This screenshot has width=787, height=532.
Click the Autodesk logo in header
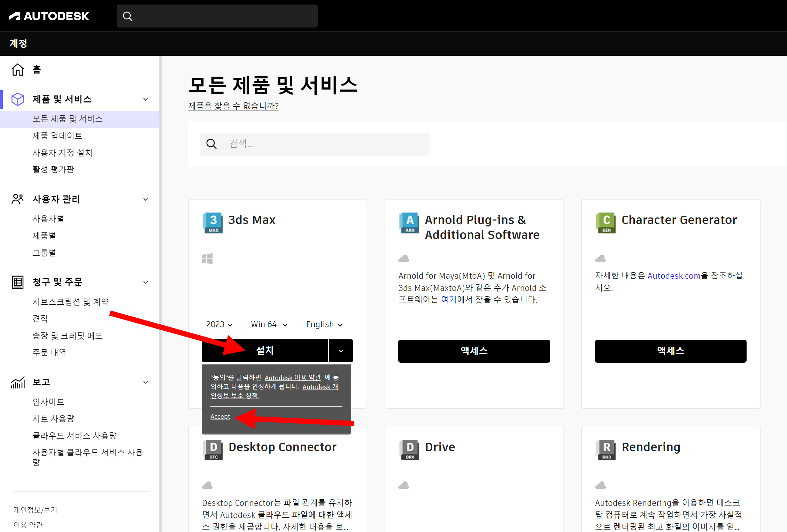pos(49,16)
